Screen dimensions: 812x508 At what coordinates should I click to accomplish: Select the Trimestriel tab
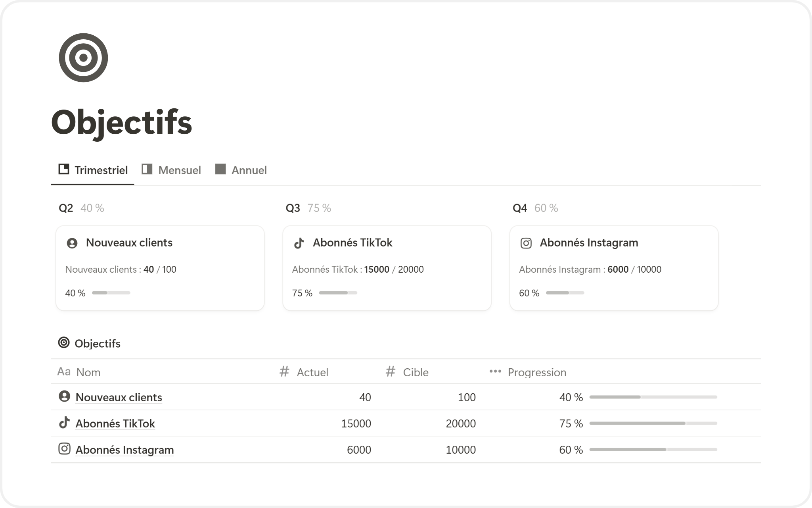[x=93, y=170]
